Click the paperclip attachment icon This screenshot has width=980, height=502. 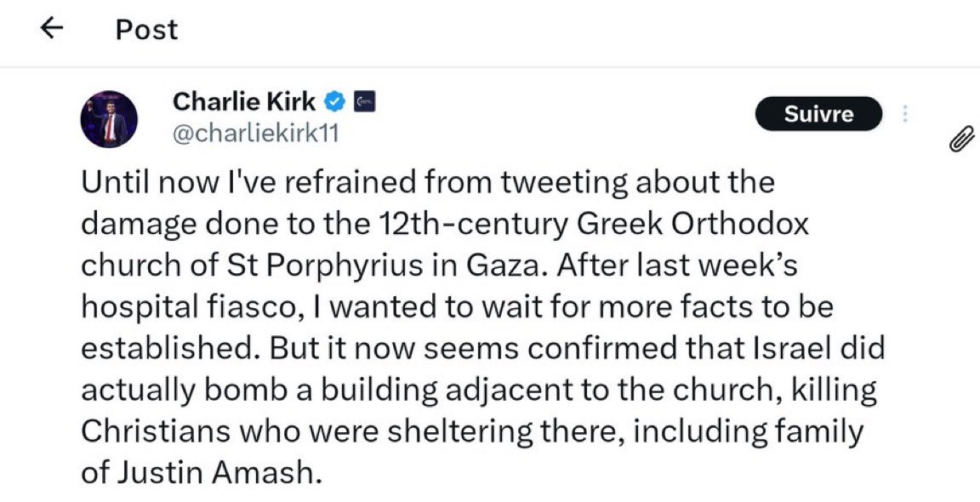click(960, 139)
